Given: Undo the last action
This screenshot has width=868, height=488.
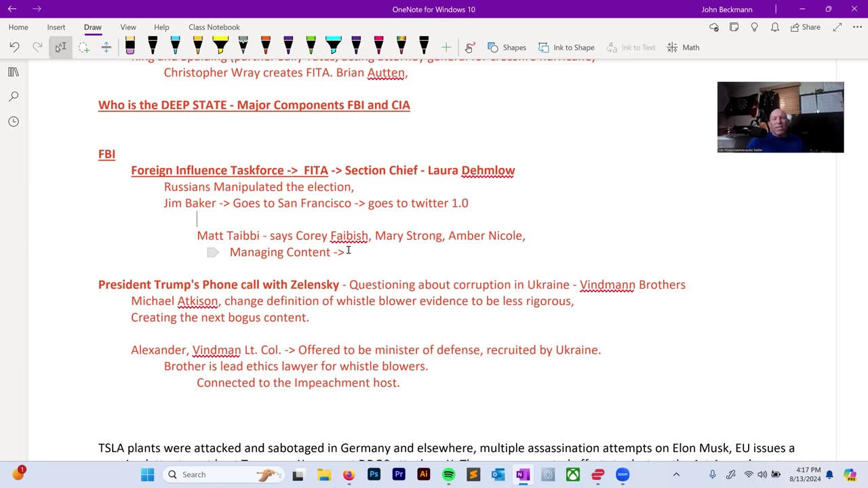Looking at the screenshot, I should tap(14, 47).
